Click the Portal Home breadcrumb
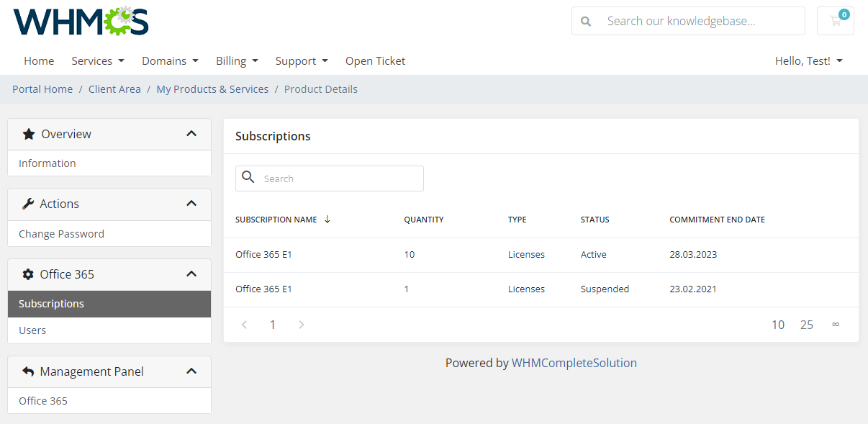Viewport: 868px width, 424px height. pos(42,89)
